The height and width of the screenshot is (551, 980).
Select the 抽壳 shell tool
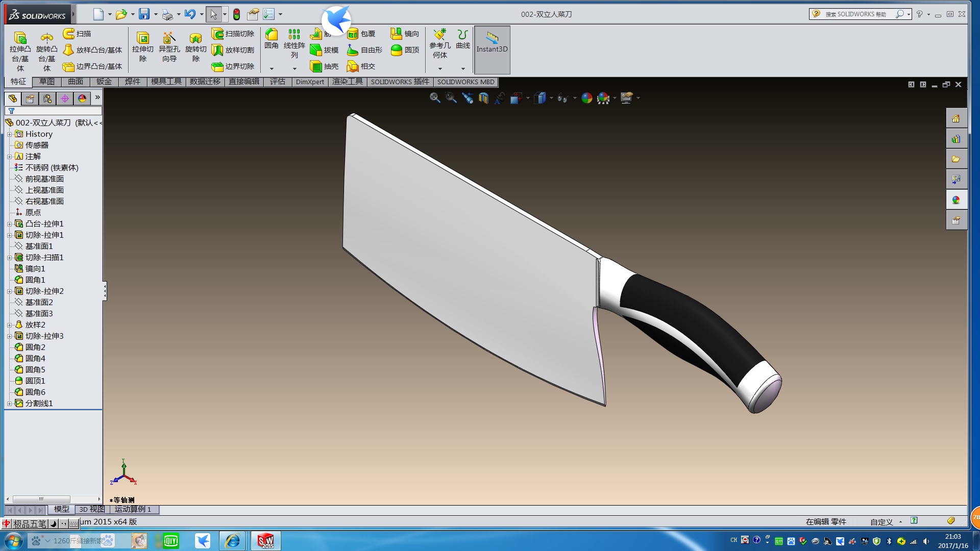[316, 66]
